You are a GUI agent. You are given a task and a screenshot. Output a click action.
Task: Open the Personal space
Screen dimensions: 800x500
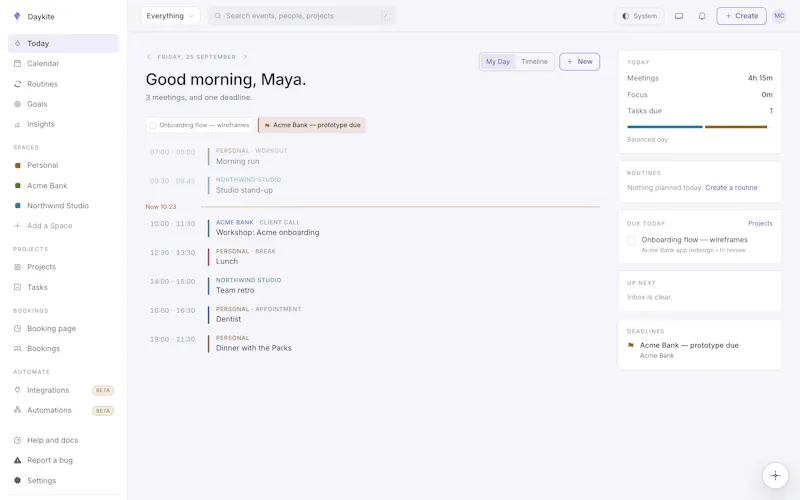[63, 165]
